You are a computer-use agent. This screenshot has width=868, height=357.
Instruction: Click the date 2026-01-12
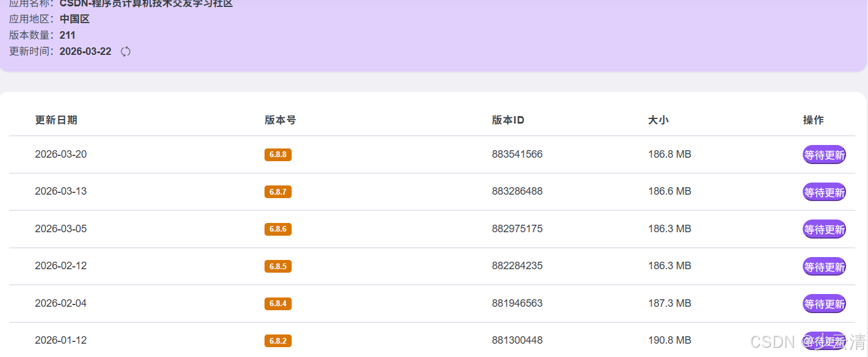pos(61,340)
